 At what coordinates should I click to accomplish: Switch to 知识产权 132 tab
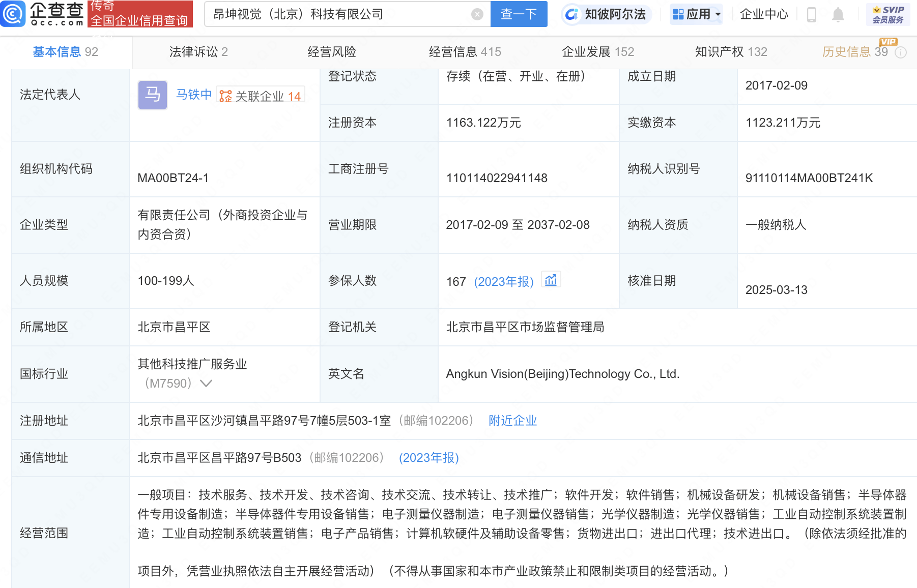(731, 52)
